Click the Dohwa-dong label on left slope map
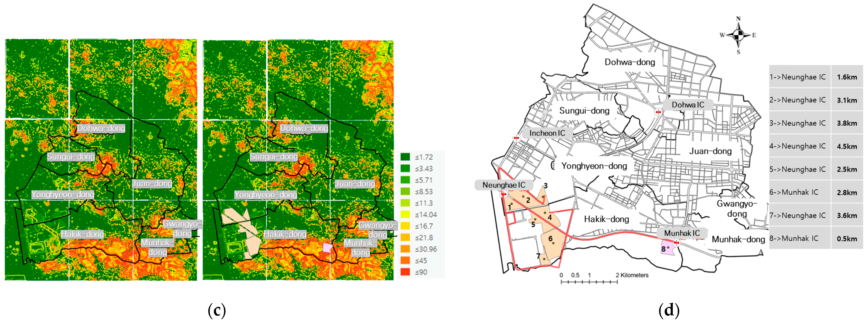 coord(101,129)
